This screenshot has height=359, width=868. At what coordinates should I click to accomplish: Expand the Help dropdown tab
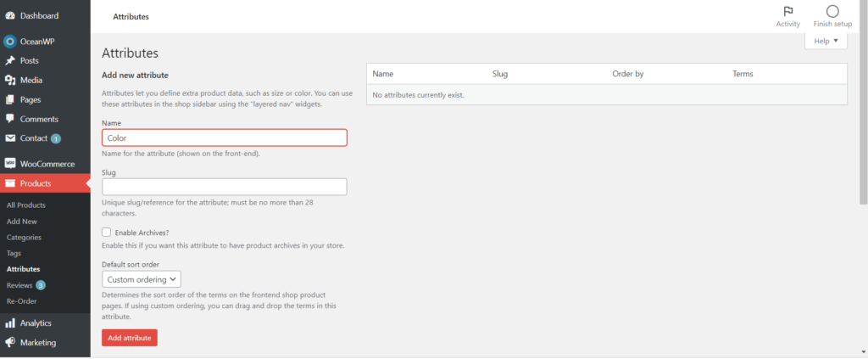pyautogui.click(x=826, y=41)
